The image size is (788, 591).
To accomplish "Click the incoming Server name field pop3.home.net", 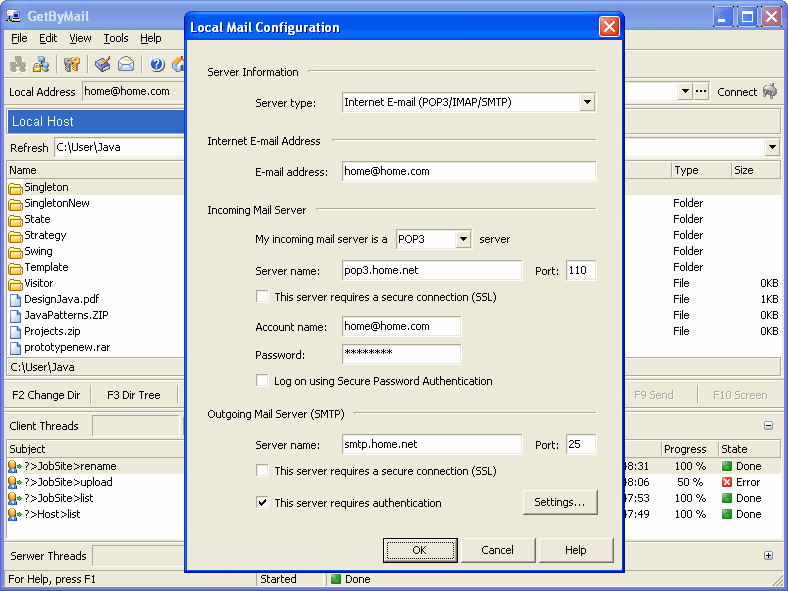I will [432, 270].
